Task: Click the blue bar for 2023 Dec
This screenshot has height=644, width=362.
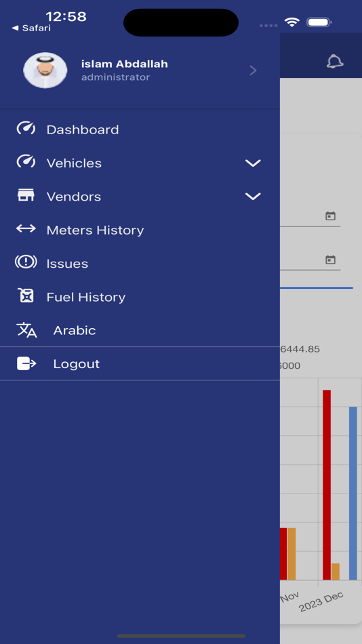Action: (x=353, y=494)
